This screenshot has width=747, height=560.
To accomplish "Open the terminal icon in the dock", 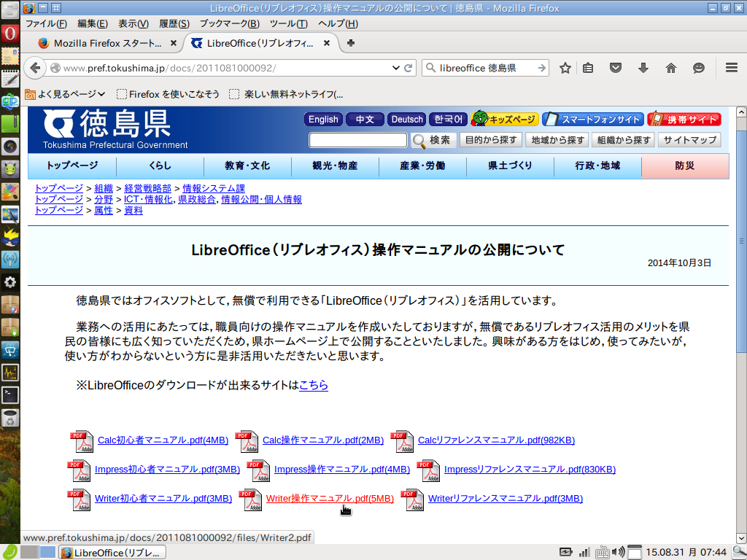I will (10, 394).
